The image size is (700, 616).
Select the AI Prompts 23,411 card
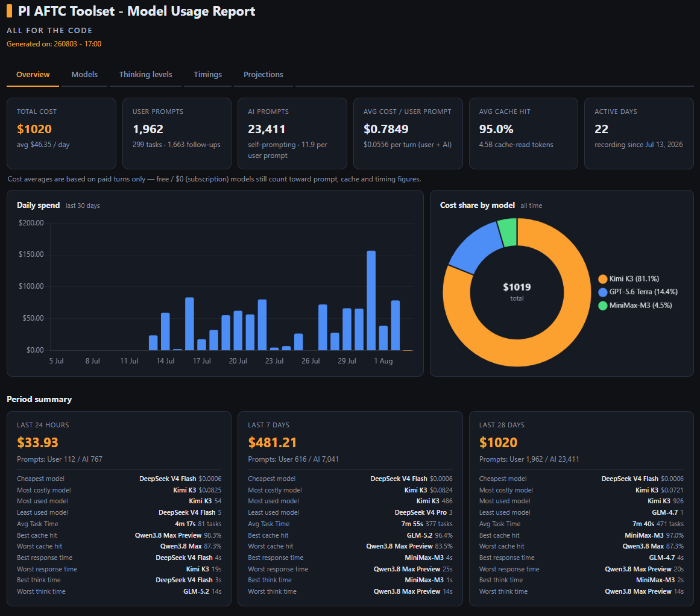click(x=292, y=133)
